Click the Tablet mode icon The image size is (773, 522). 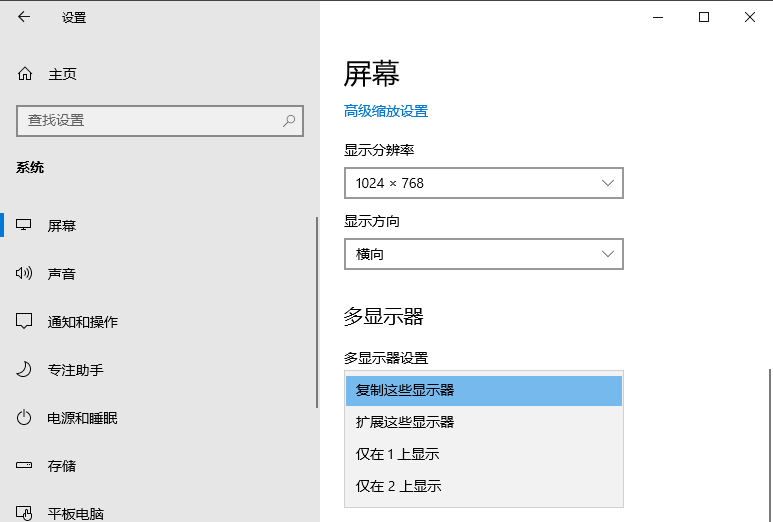25,514
